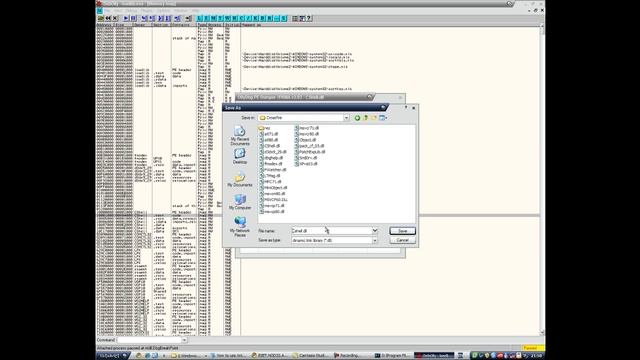
Task: Open Handles window with H button
Action: 234,18
